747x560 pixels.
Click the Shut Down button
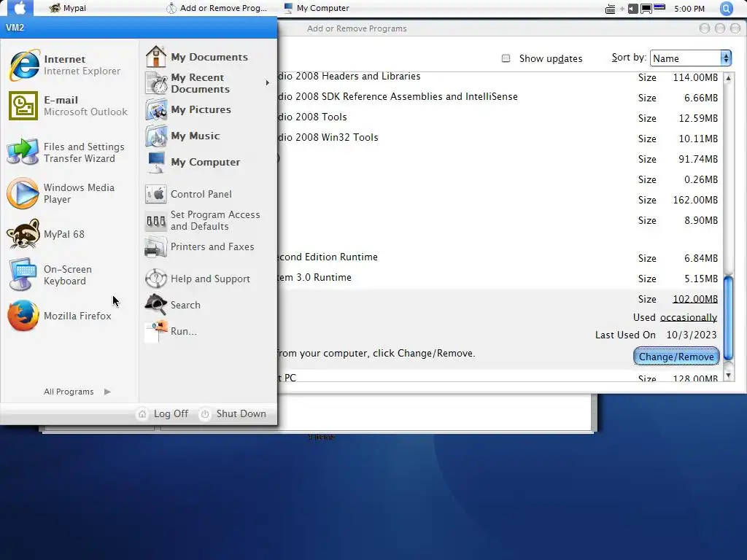[x=233, y=413]
